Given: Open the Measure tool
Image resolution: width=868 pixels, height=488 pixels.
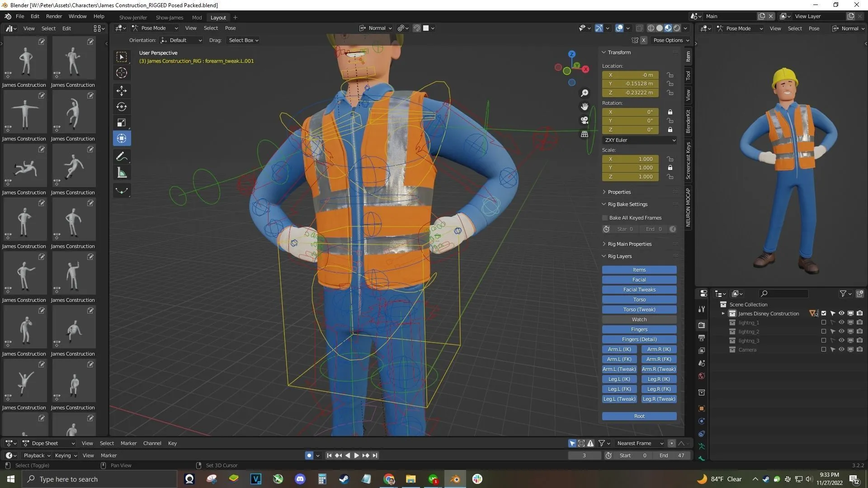Looking at the screenshot, I should tap(121, 172).
